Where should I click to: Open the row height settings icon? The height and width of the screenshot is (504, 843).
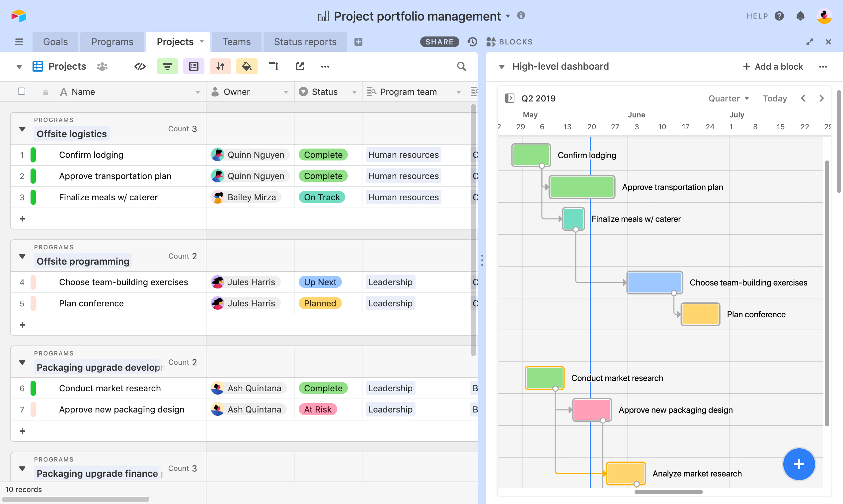click(x=273, y=66)
